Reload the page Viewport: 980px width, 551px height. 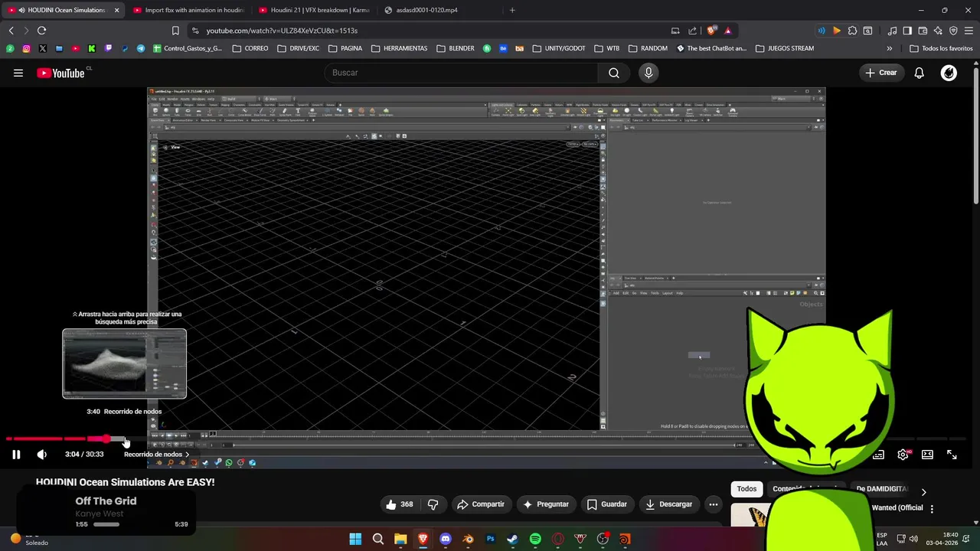point(41,31)
